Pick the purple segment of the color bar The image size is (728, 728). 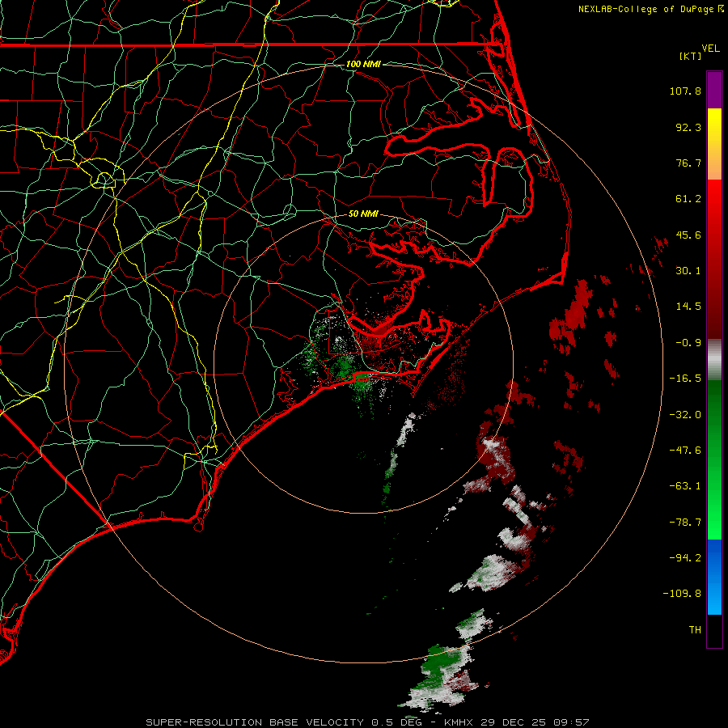[x=714, y=90]
